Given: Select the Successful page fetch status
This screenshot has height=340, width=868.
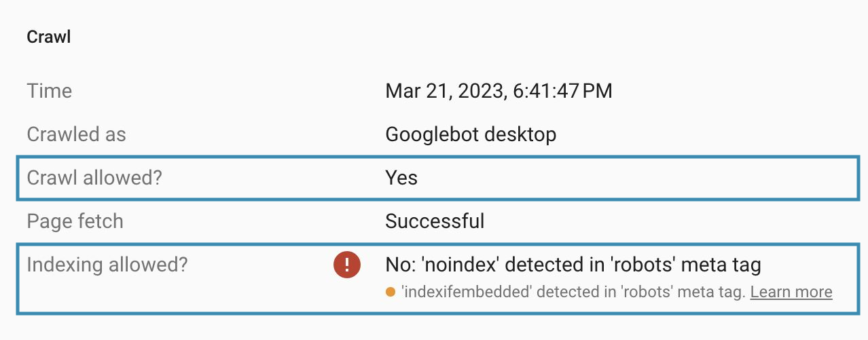Looking at the screenshot, I should [435, 221].
